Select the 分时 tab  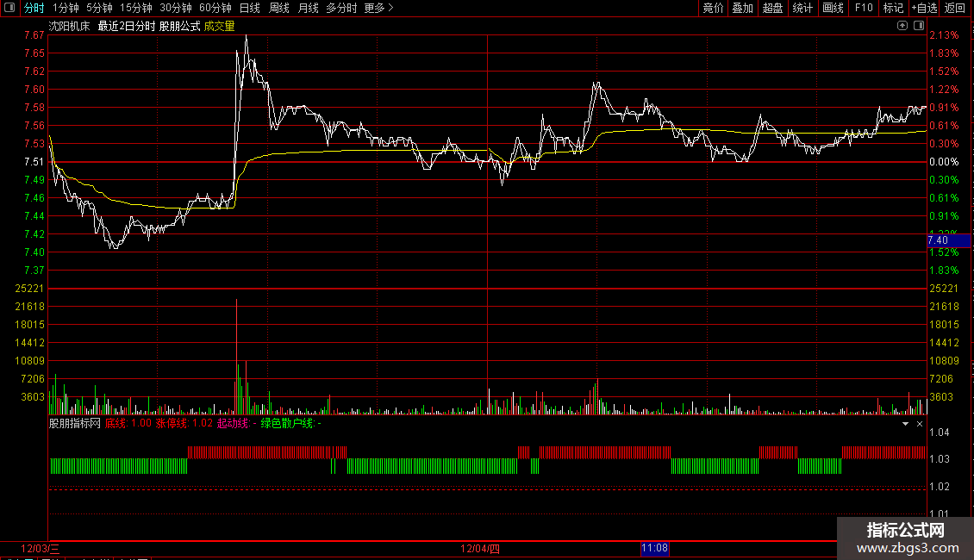click(34, 8)
